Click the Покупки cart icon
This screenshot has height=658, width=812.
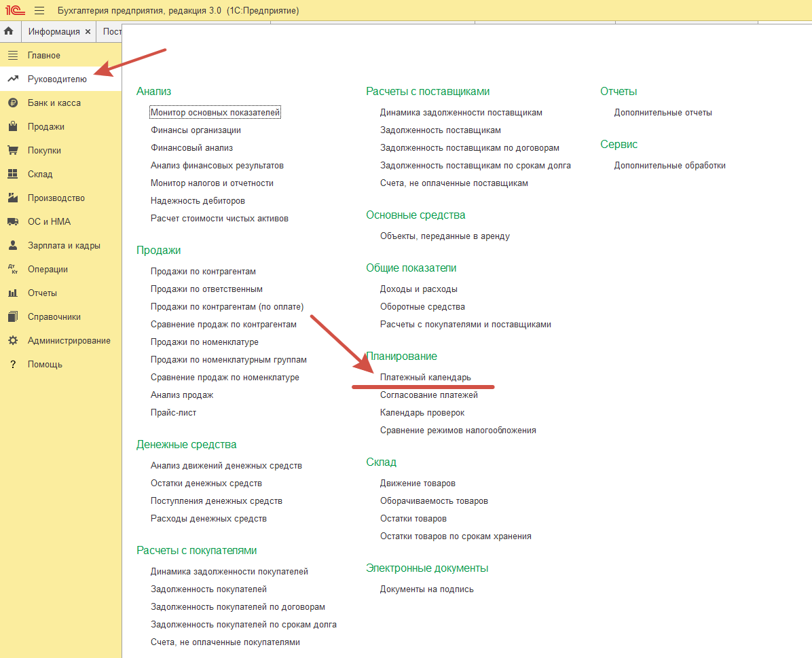(13, 150)
